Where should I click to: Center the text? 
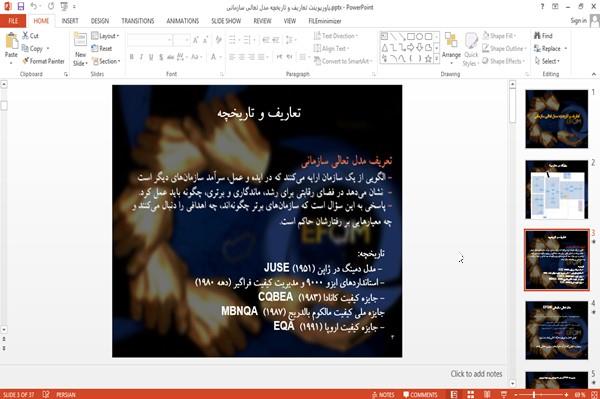tap(242, 57)
